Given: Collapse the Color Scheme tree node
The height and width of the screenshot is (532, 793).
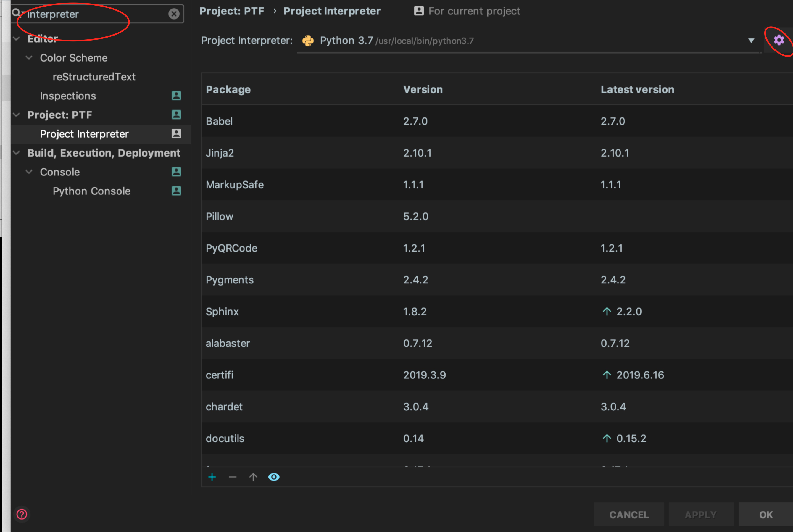Looking at the screenshot, I should tap(29, 58).
